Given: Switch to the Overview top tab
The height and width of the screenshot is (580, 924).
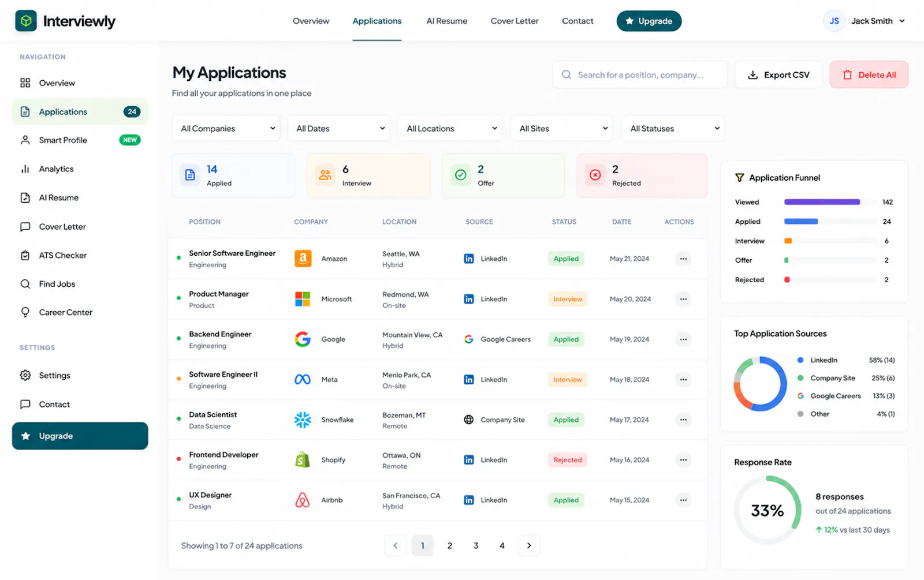Looking at the screenshot, I should (311, 21).
